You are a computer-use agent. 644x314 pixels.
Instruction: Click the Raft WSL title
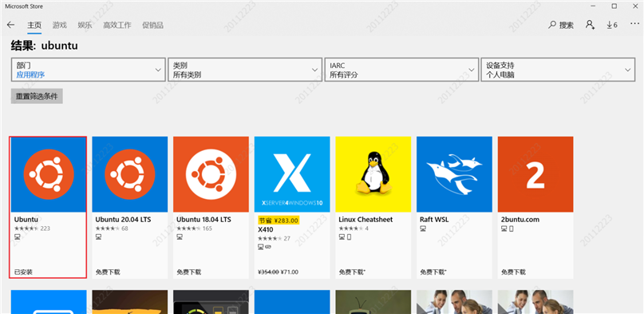click(433, 220)
